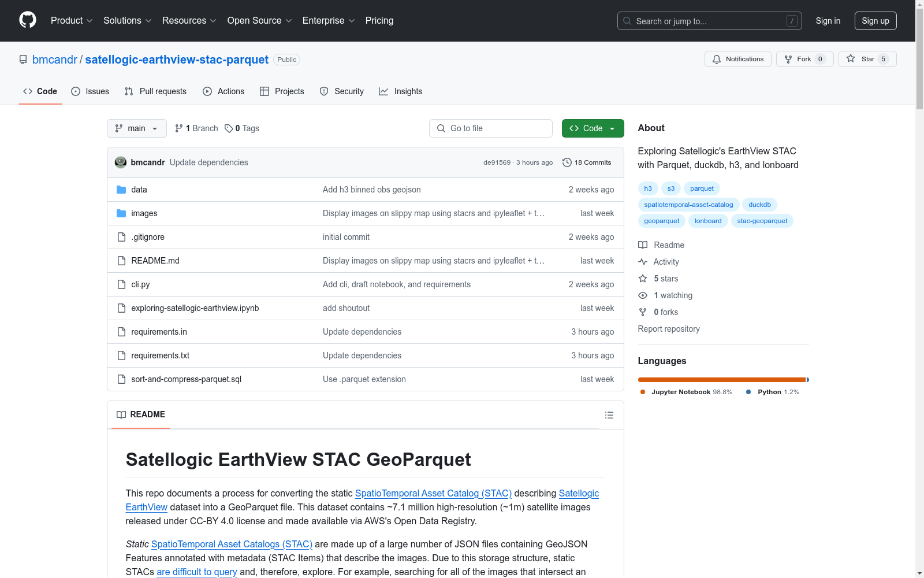The image size is (924, 578).
Task: Open the main branch selector dropdown
Action: pyautogui.click(x=137, y=128)
